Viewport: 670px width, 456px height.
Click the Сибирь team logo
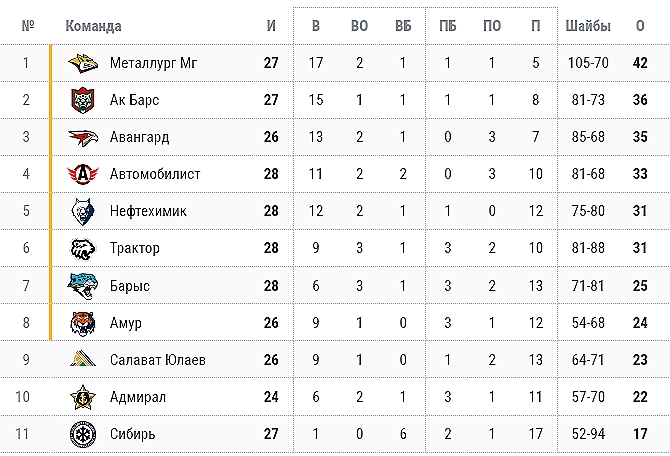tap(81, 434)
